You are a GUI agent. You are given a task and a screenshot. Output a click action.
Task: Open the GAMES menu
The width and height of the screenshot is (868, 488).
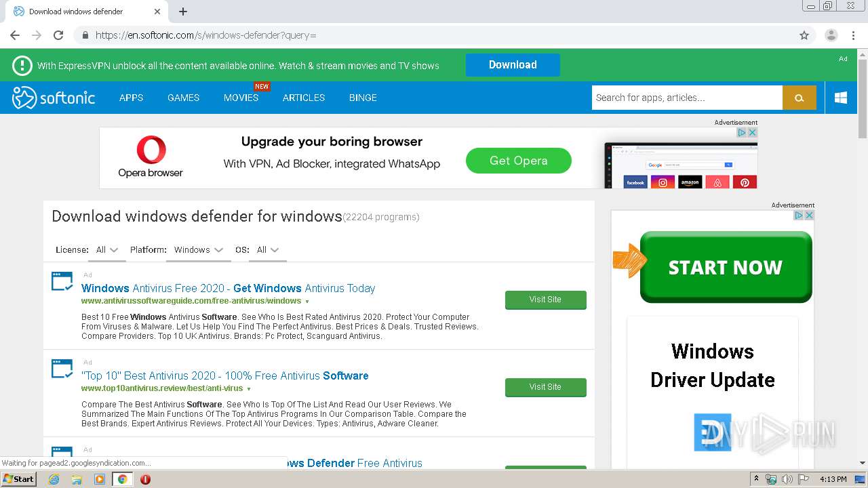tap(183, 98)
